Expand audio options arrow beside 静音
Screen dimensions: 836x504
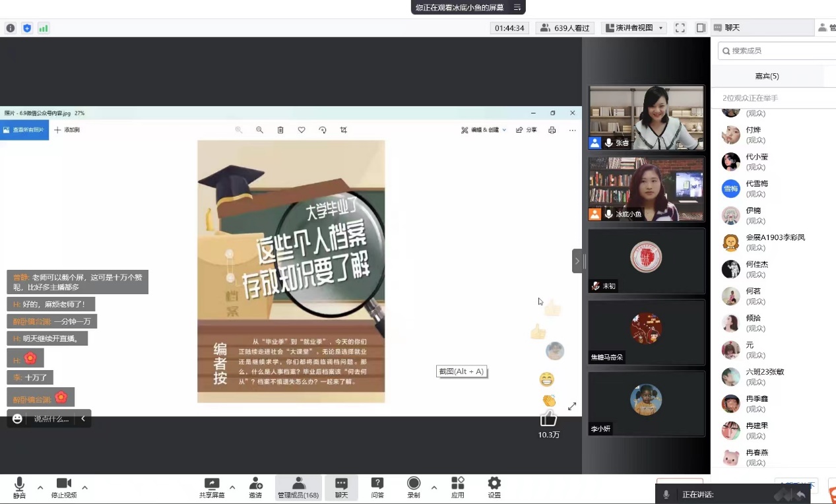click(40, 488)
